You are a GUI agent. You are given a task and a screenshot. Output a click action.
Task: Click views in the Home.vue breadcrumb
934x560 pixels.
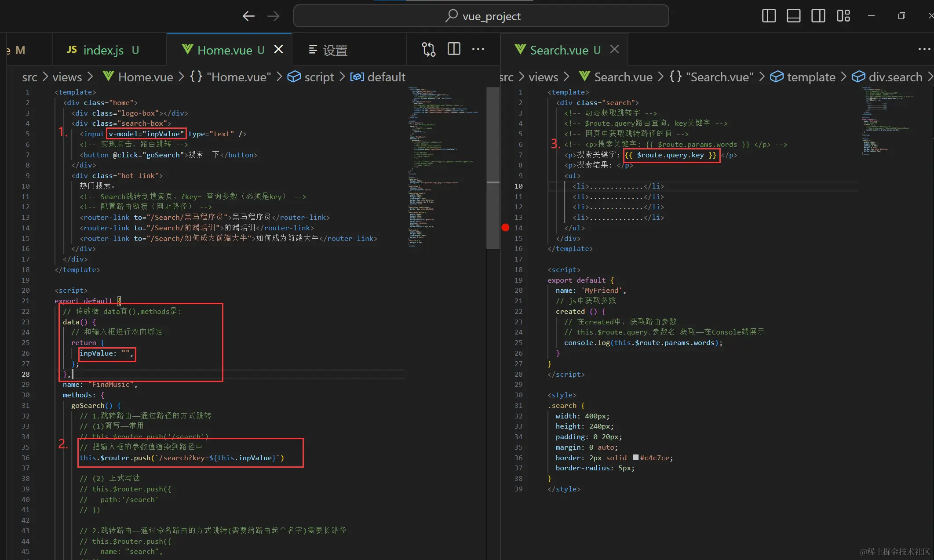point(67,77)
